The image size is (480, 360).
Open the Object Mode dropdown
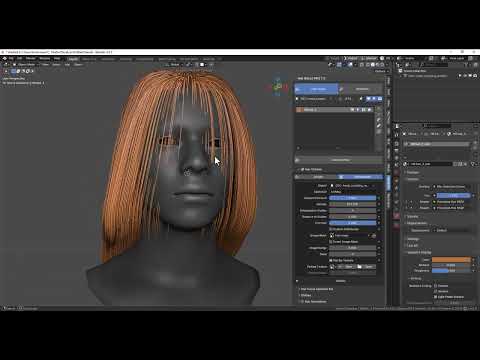click(x=26, y=65)
